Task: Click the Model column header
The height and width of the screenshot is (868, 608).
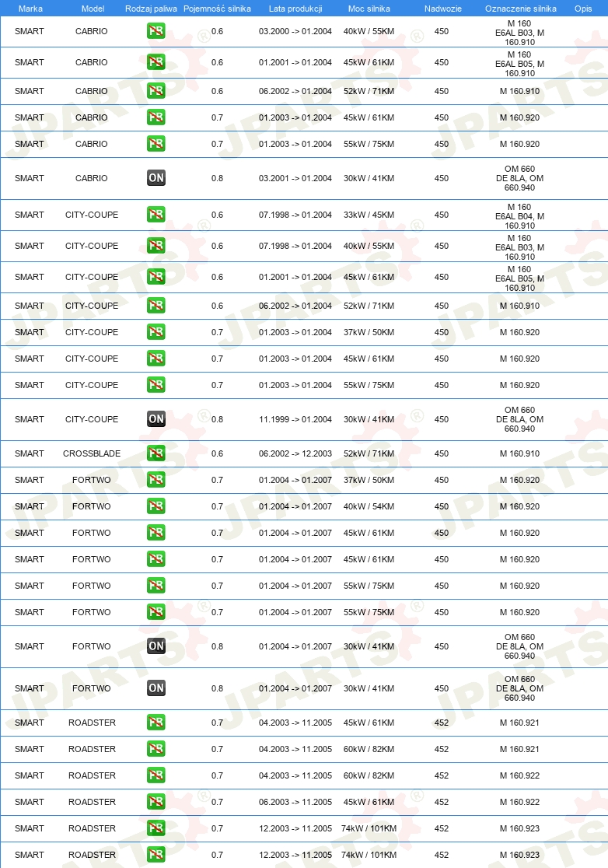Action: [93, 9]
